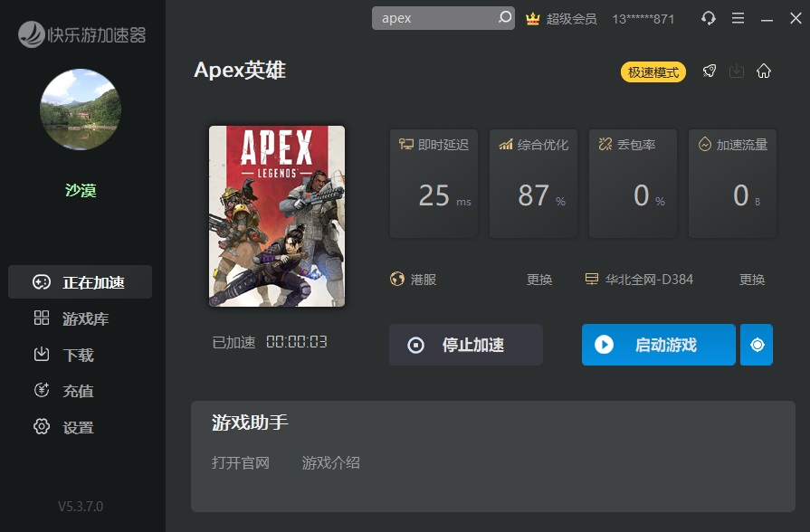Open the hamburger main menu
Screen dimensions: 810x532
739,19
